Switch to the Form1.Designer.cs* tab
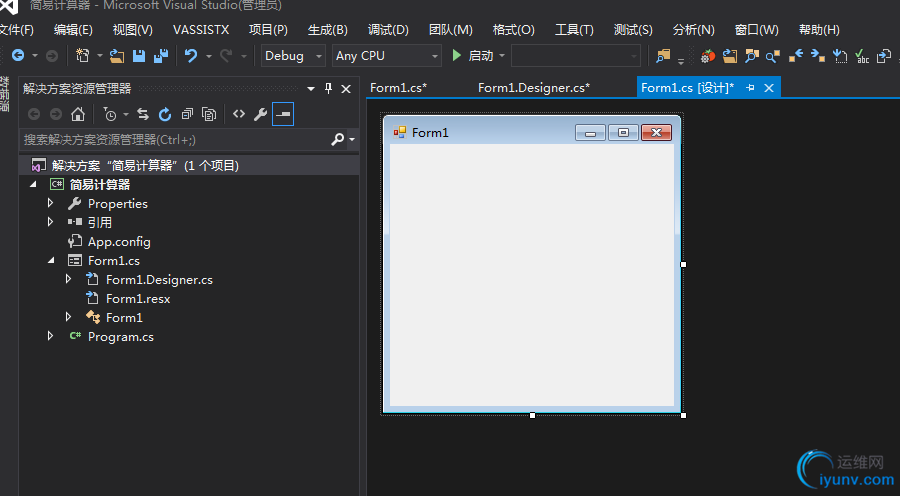This screenshot has height=496, width=900. point(534,88)
